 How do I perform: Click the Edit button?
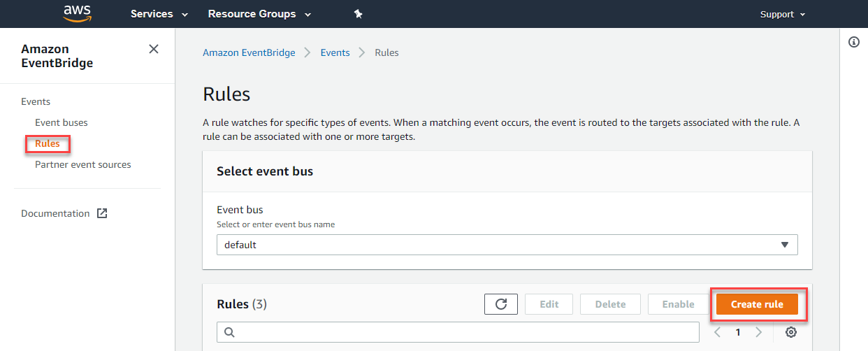tap(549, 304)
